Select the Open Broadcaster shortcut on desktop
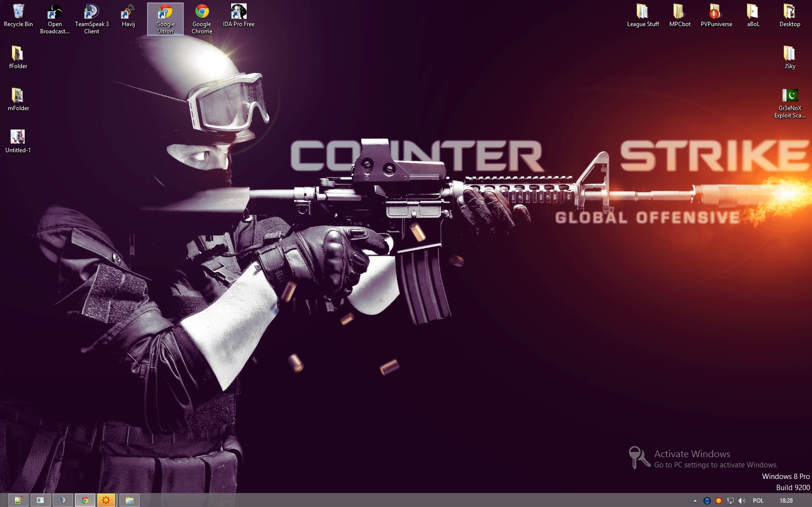The image size is (812, 507). pyautogui.click(x=55, y=19)
